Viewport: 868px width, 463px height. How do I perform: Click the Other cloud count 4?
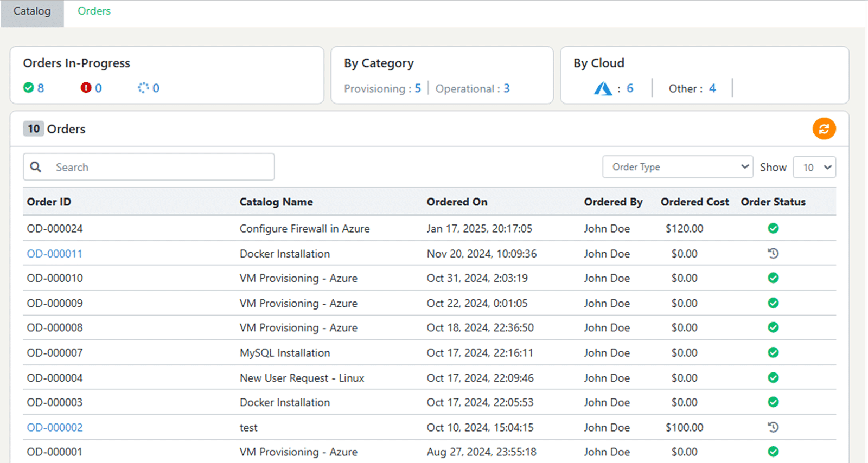(712, 88)
